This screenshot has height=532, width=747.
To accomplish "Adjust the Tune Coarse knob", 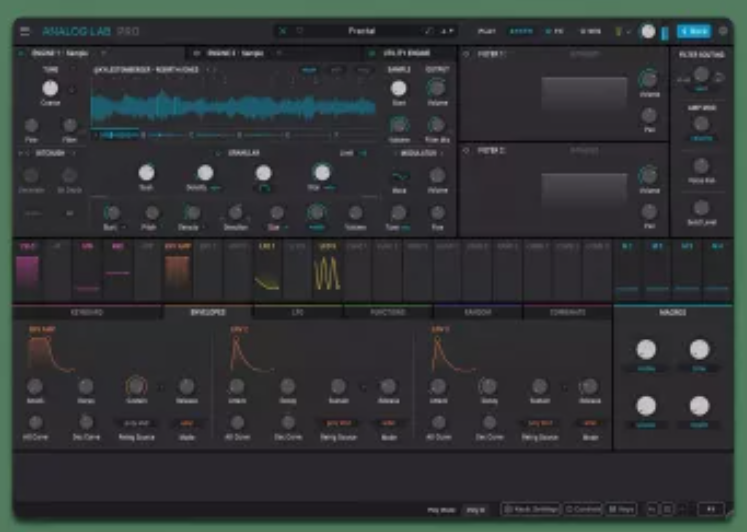I will pyautogui.click(x=50, y=89).
